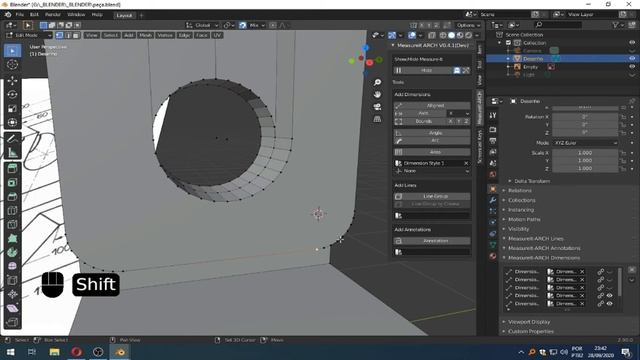This screenshot has height=360, width=640.
Task: Open the Mesh menu in viewport header
Action: click(145, 35)
